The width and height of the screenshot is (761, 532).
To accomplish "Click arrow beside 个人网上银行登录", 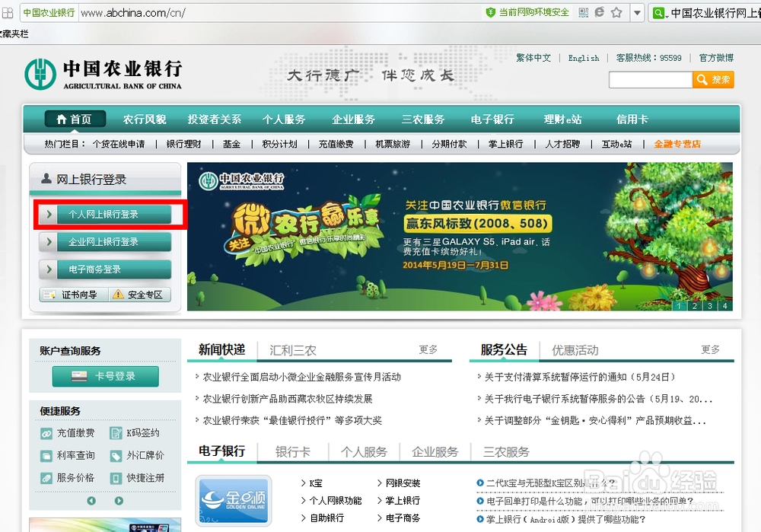I will coord(49,214).
